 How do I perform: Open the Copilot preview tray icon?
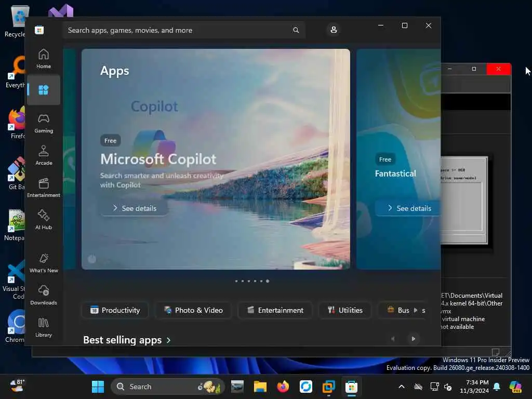point(516,387)
